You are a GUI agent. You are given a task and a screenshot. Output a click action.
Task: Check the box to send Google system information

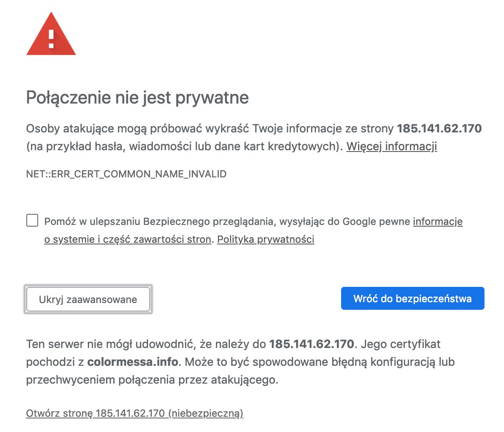[32, 220]
